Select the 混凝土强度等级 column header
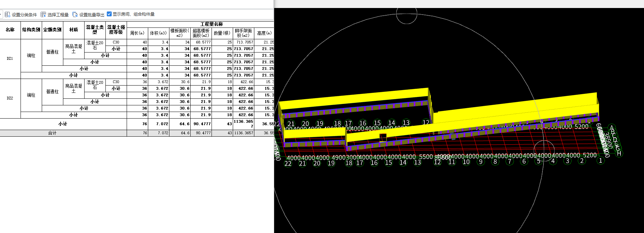 (x=116, y=30)
